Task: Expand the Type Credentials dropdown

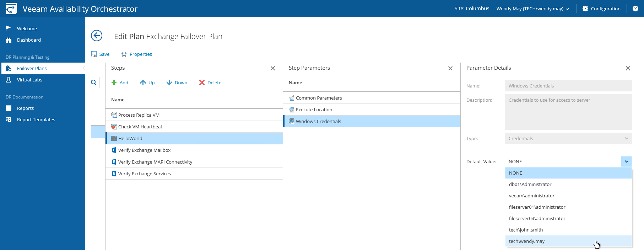Action: pyautogui.click(x=627, y=138)
